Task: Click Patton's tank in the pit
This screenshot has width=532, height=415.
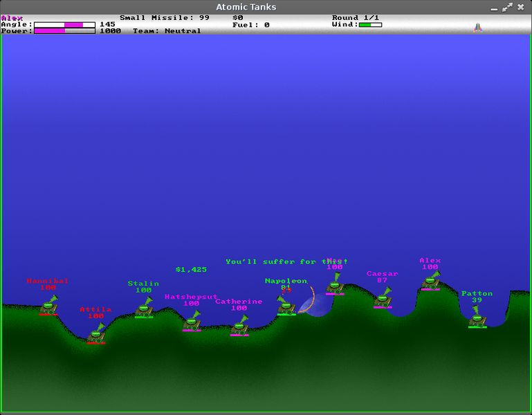Action: coord(477,317)
